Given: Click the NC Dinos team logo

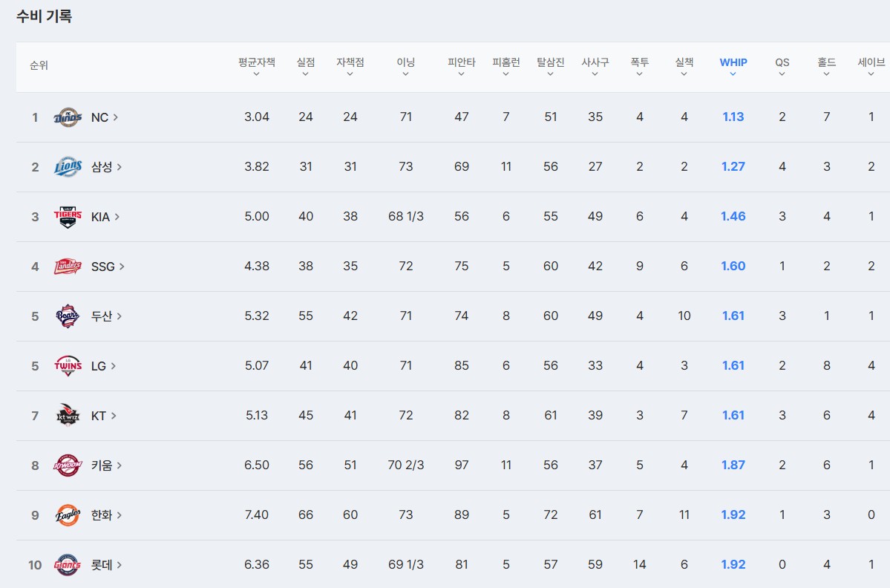Looking at the screenshot, I should (68, 117).
